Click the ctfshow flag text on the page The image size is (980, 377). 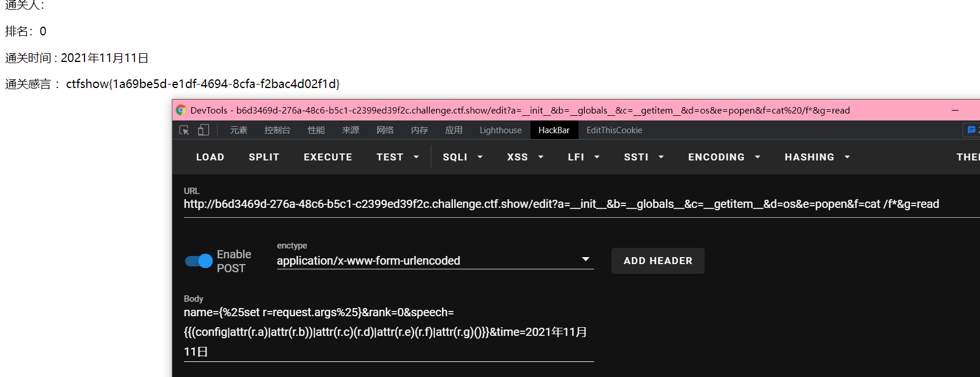coord(202,84)
